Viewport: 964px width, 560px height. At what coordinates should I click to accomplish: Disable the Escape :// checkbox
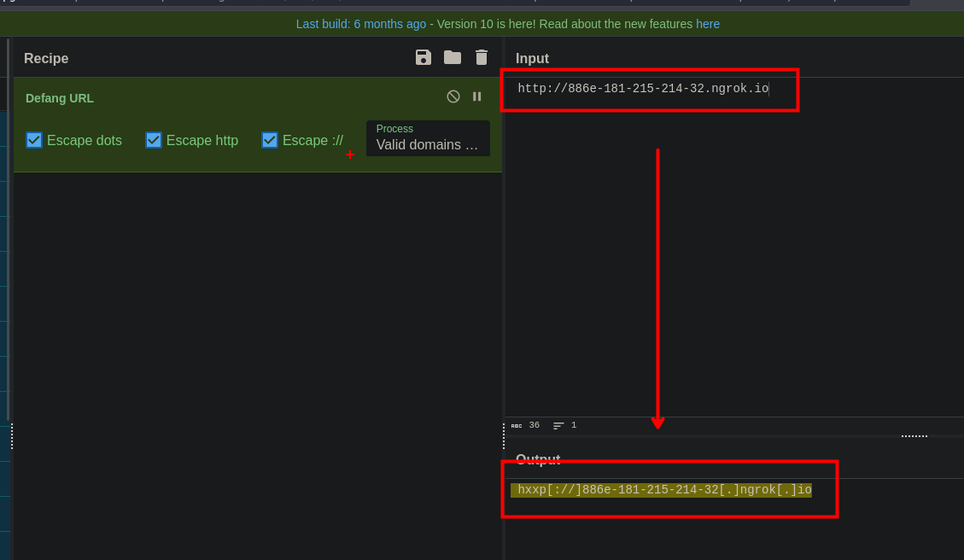coord(270,140)
